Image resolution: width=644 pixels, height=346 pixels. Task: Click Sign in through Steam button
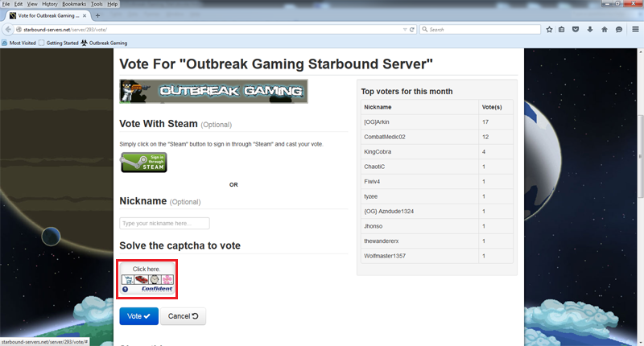point(144,162)
